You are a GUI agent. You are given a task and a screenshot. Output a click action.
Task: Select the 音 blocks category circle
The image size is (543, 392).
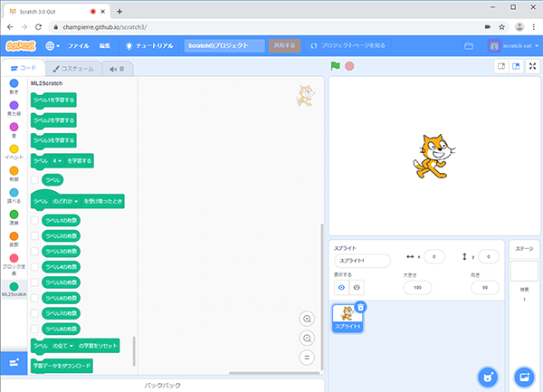tap(14, 127)
